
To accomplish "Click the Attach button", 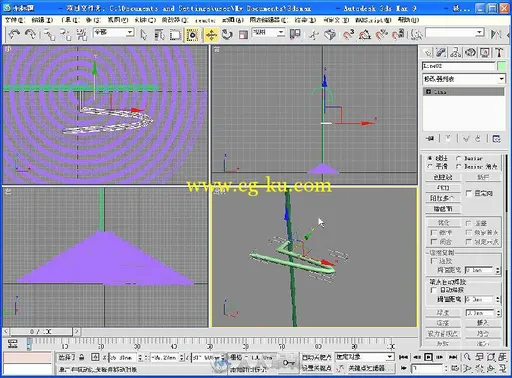I will [443, 187].
